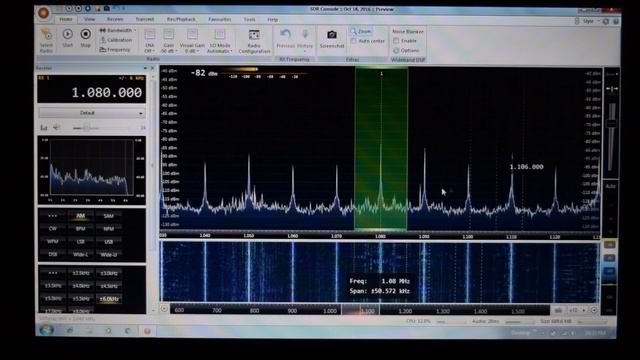Viewport: 640px width, 360px height.
Task: Adjust the receiver volume slider
Action: coord(86,128)
